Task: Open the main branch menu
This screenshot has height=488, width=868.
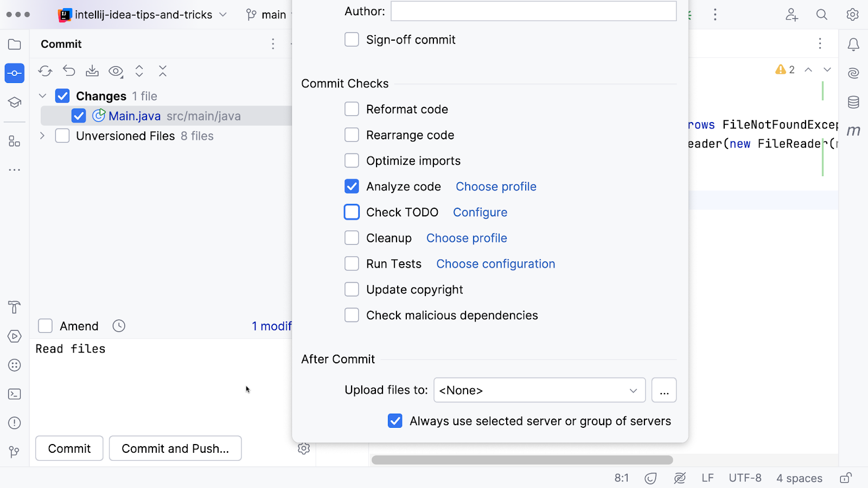Action: 267,15
